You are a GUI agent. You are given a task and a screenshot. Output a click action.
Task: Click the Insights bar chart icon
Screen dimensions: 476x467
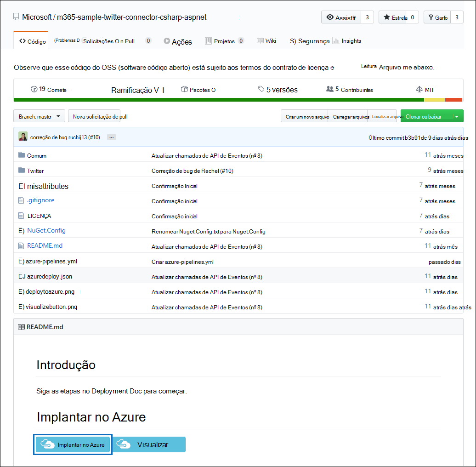point(335,41)
